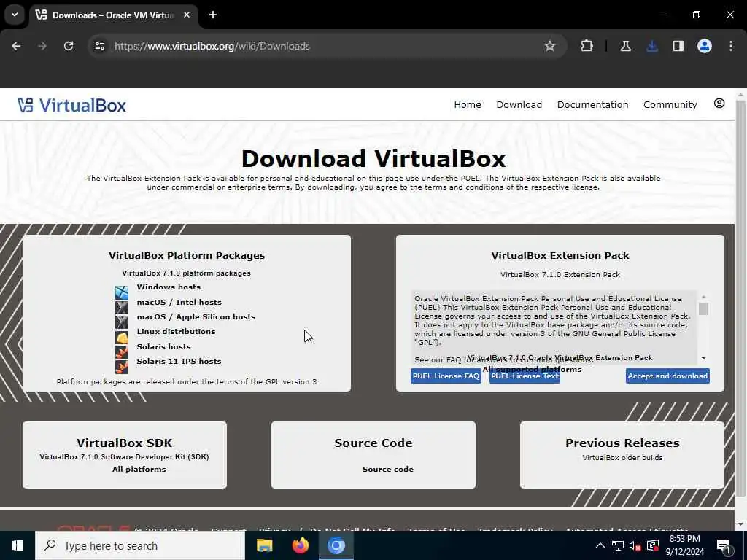
Task: Open the network status tray icon
Action: coord(617,545)
